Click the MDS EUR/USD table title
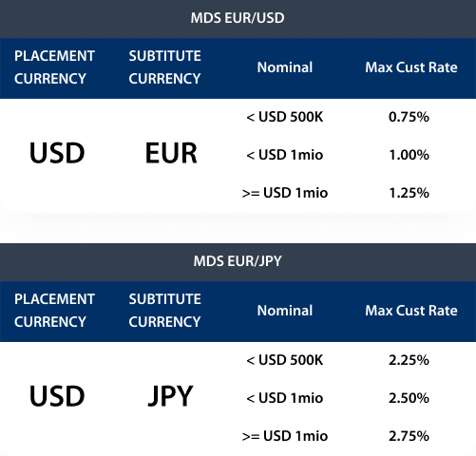The image size is (476, 456). (x=238, y=18)
